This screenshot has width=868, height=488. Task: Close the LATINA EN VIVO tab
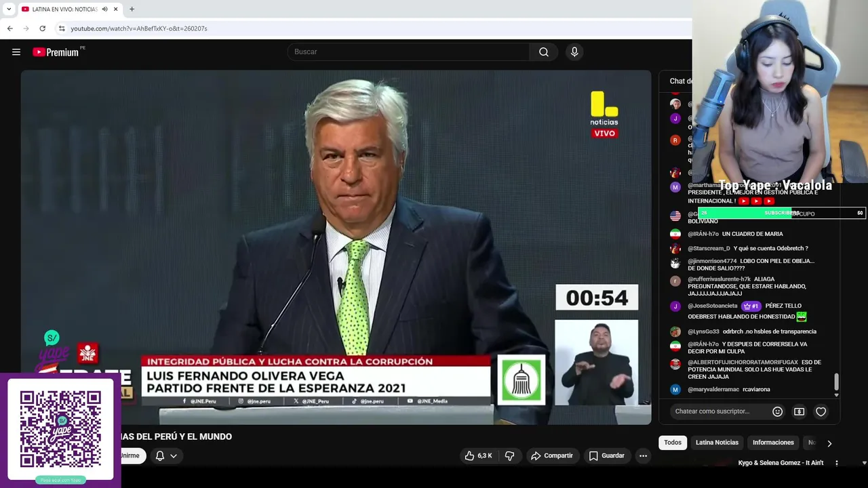click(115, 9)
